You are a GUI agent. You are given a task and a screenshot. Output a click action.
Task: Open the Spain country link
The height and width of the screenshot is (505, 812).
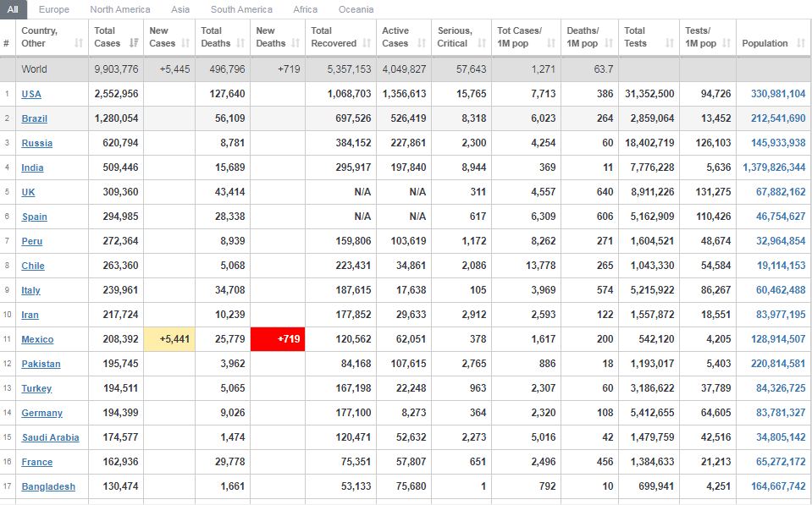tap(34, 217)
